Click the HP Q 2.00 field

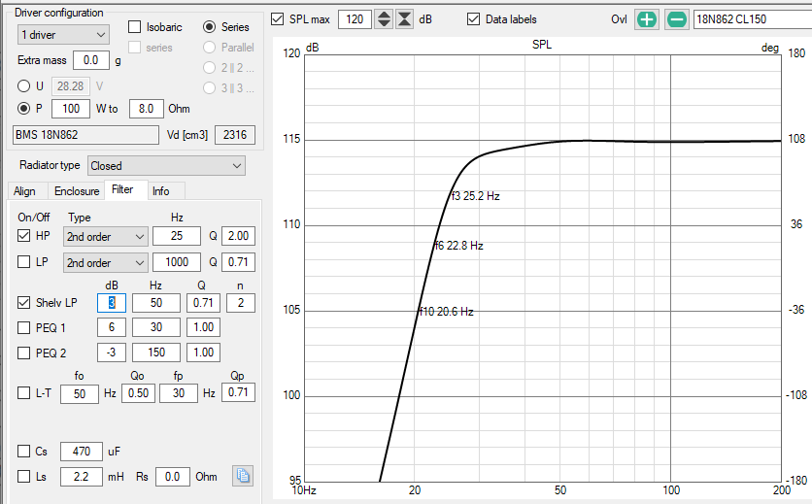point(238,236)
